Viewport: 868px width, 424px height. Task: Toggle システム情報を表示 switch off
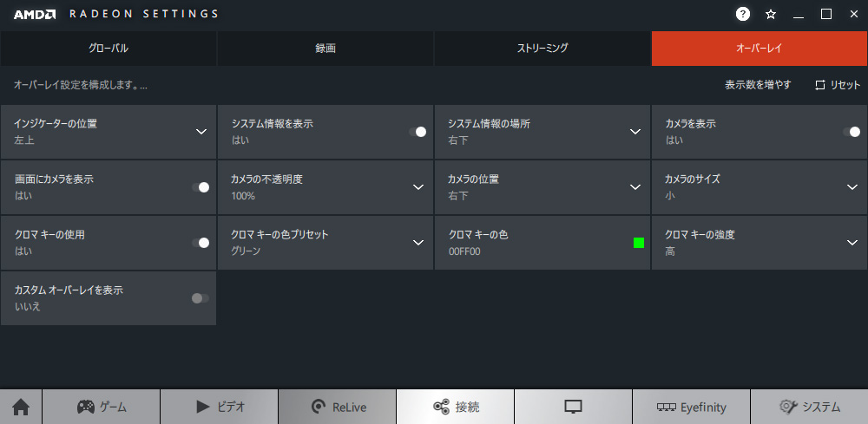(x=418, y=132)
